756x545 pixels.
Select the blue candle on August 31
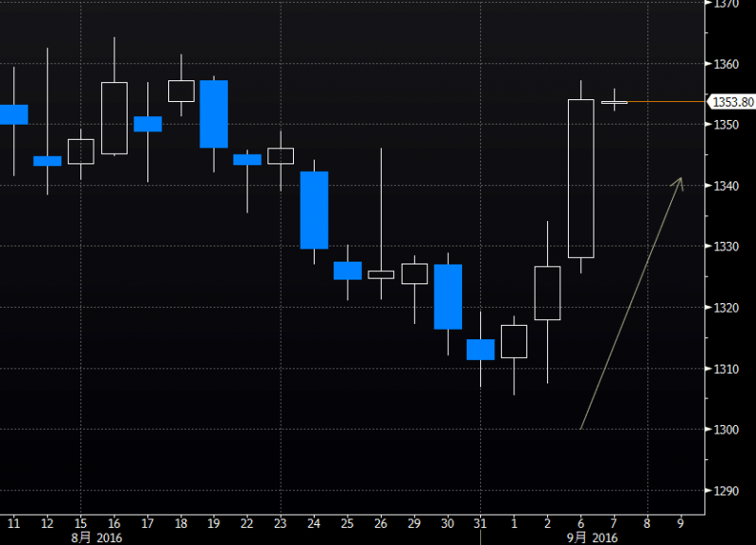point(481,349)
